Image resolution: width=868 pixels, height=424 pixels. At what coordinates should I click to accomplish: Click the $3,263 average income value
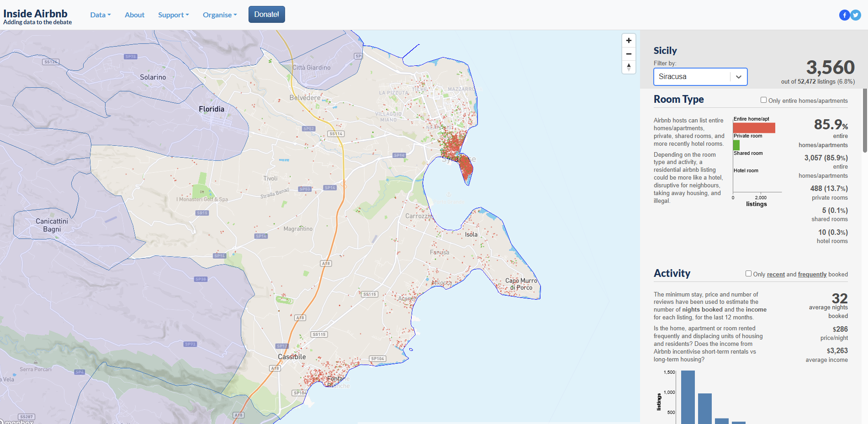click(x=837, y=351)
